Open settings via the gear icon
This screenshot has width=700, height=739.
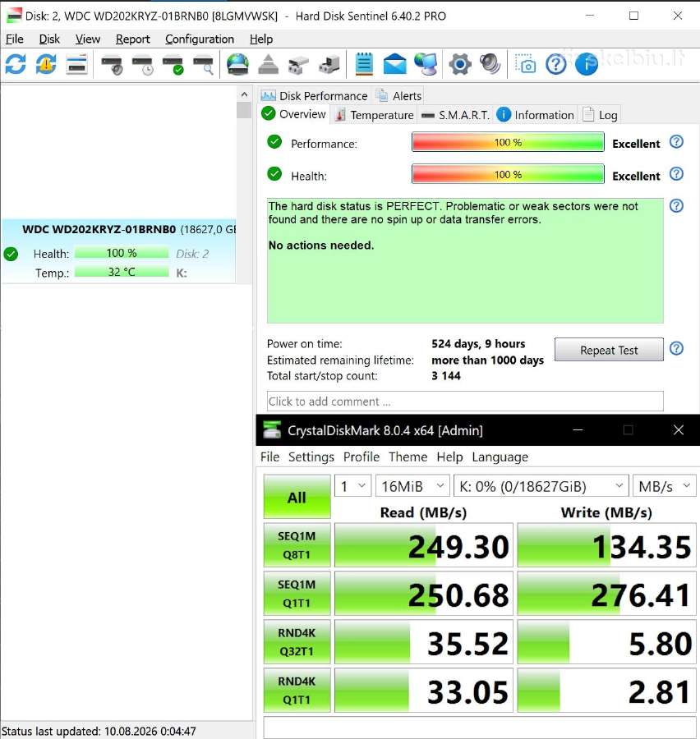tap(460, 63)
